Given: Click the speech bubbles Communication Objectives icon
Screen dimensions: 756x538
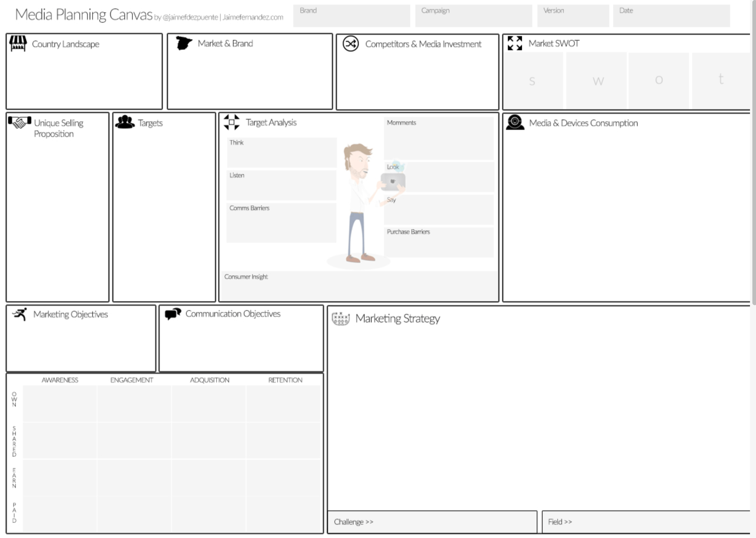Looking at the screenshot, I should 173,314.
